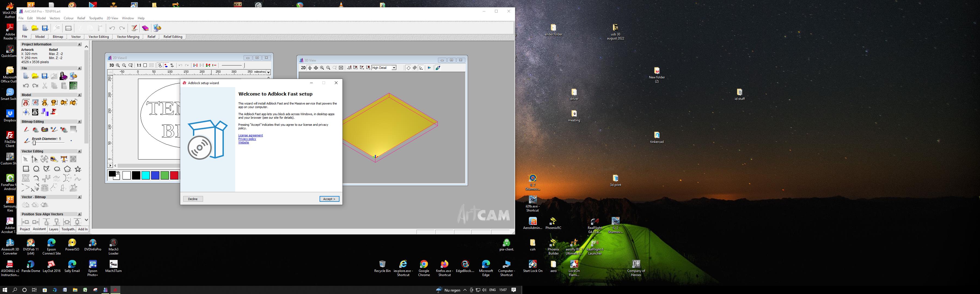Open the Toolpaths menu
Screen dimensions: 980x294
point(96,18)
